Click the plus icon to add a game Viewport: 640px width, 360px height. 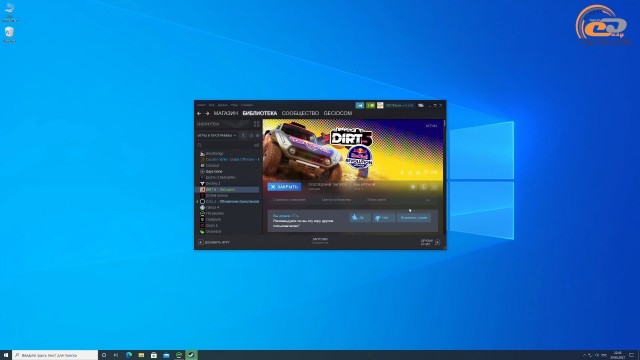[200, 242]
